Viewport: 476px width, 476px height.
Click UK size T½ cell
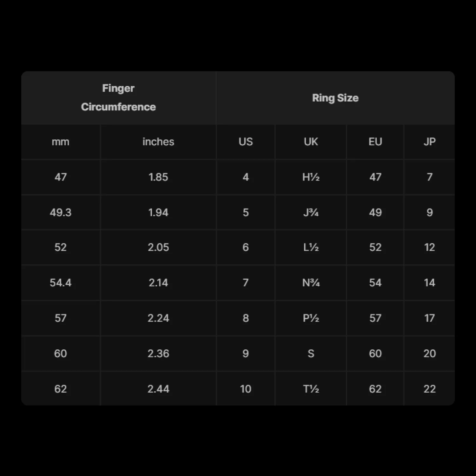pyautogui.click(x=311, y=389)
